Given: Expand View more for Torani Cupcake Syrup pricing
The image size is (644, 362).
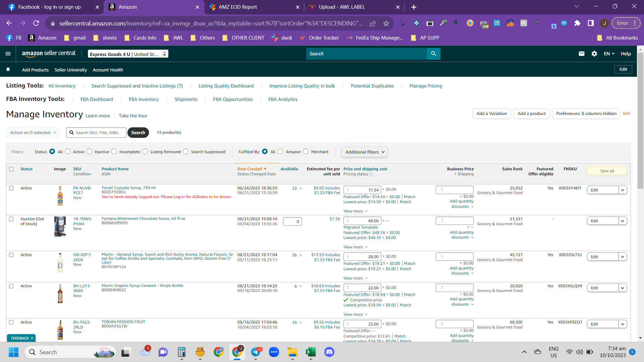Looking at the screenshot, I should pos(356,212).
